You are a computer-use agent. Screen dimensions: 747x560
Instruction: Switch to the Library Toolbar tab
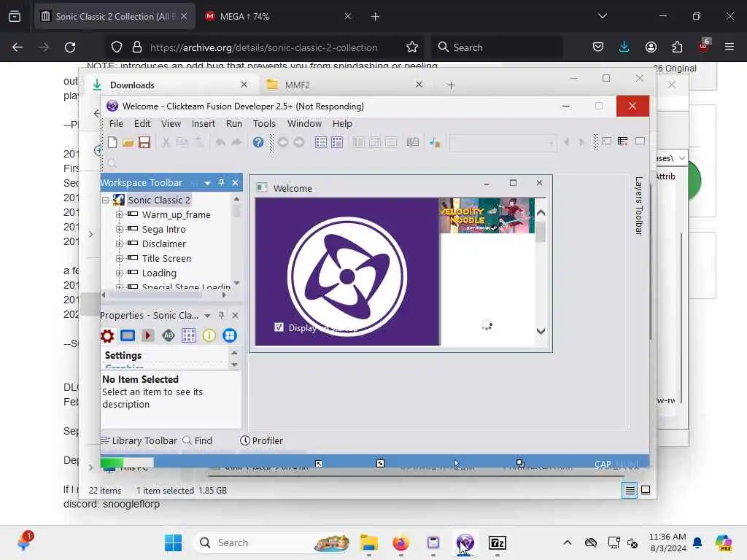[x=139, y=440]
